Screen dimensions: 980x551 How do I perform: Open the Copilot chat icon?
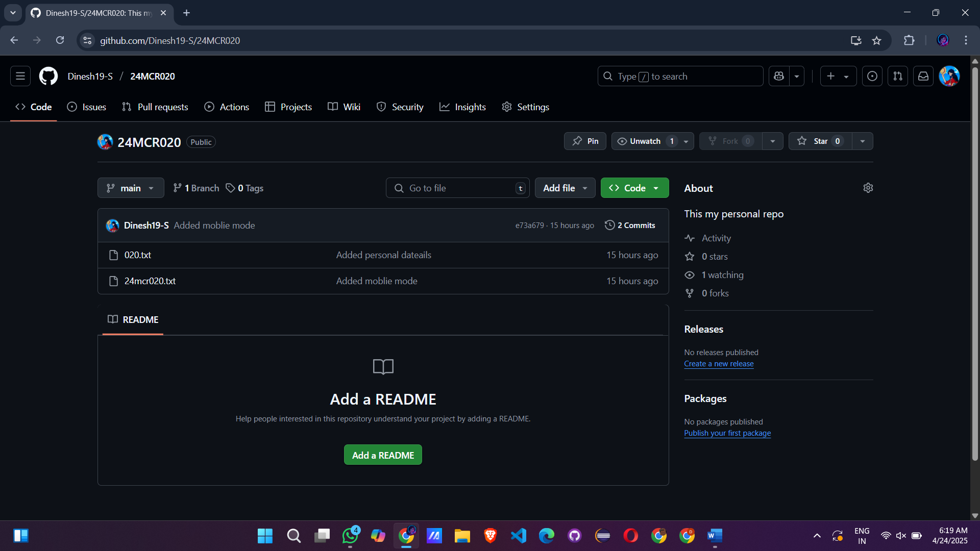point(779,77)
